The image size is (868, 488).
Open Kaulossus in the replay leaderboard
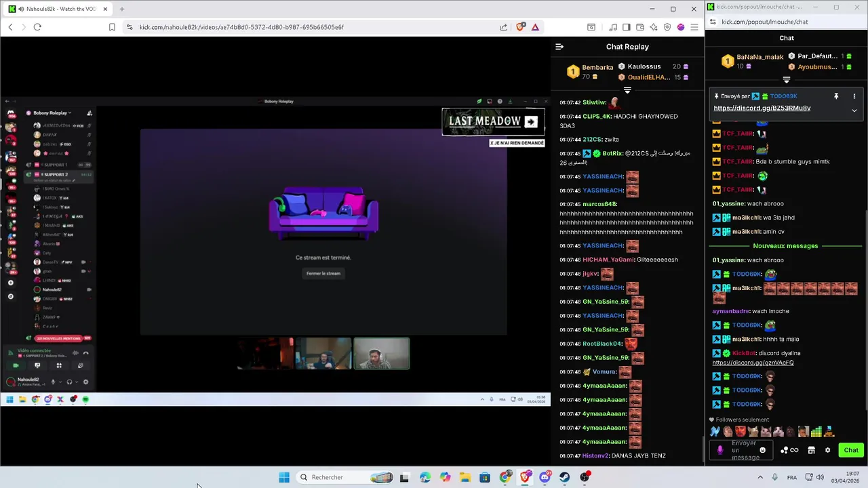coord(644,66)
